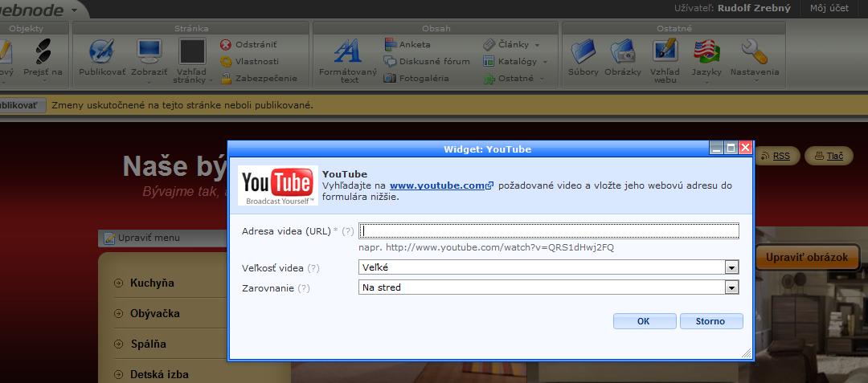Click the Publikovať button in notice bar

click(21, 105)
